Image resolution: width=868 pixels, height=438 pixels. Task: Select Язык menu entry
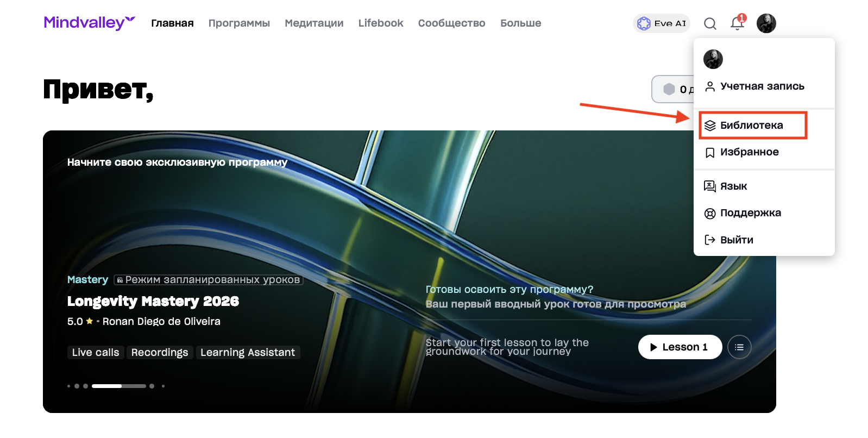[764, 186]
